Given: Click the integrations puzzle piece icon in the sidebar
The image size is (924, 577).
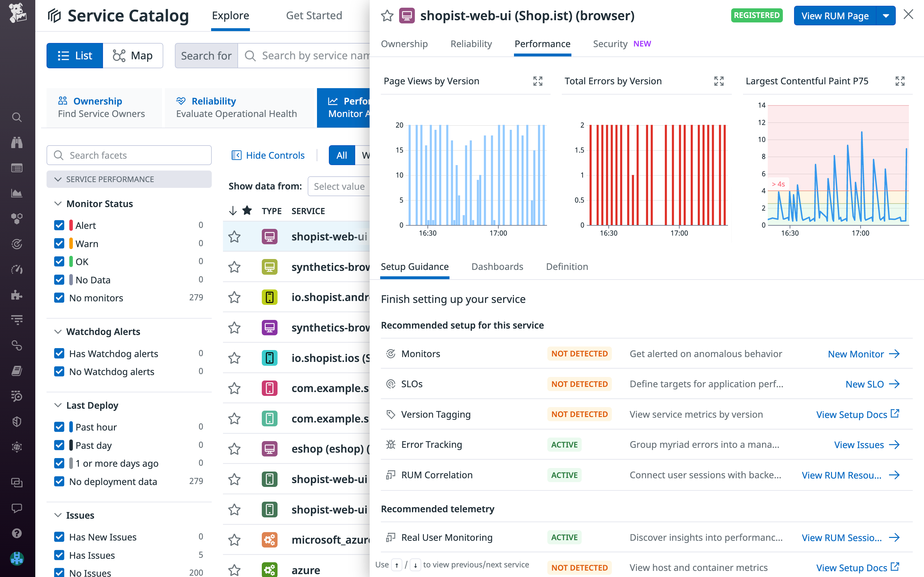Looking at the screenshot, I should (17, 294).
